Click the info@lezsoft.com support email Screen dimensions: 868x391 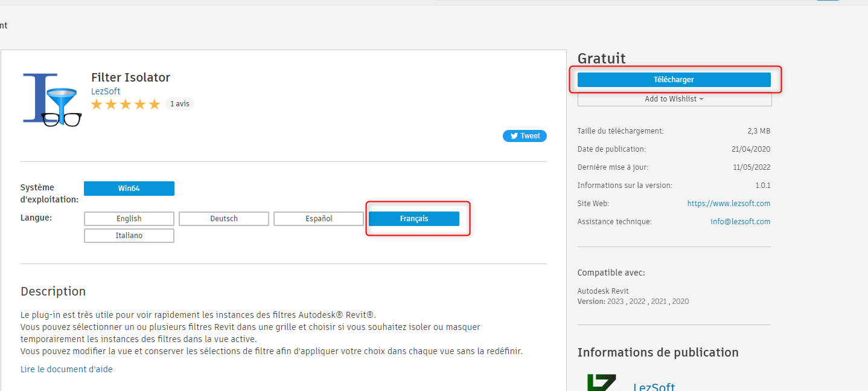coord(740,222)
